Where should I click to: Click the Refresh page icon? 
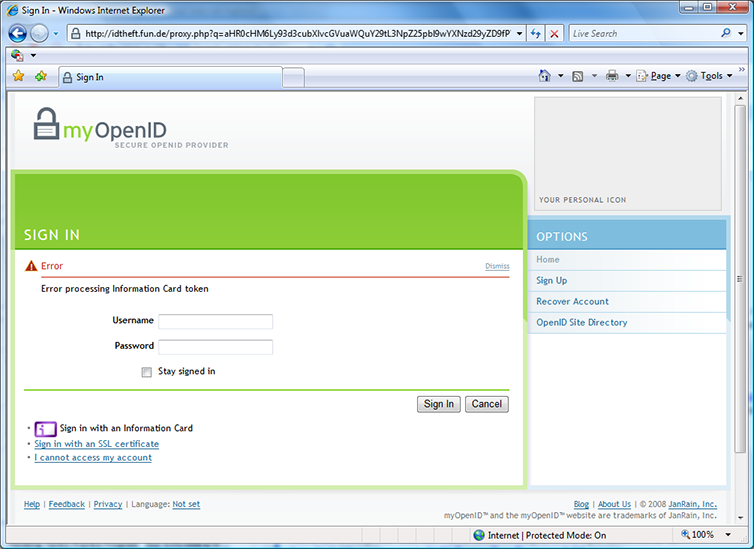pyautogui.click(x=536, y=33)
